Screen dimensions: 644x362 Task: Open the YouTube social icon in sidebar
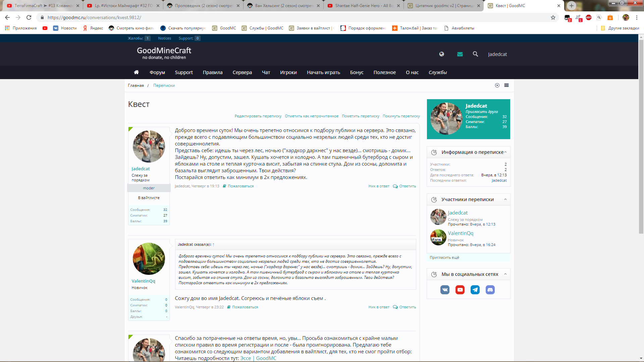click(x=460, y=290)
